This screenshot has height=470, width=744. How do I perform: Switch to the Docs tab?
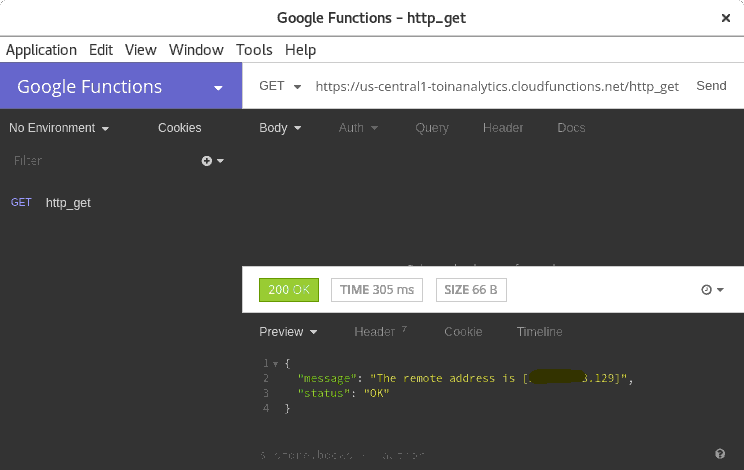(571, 128)
